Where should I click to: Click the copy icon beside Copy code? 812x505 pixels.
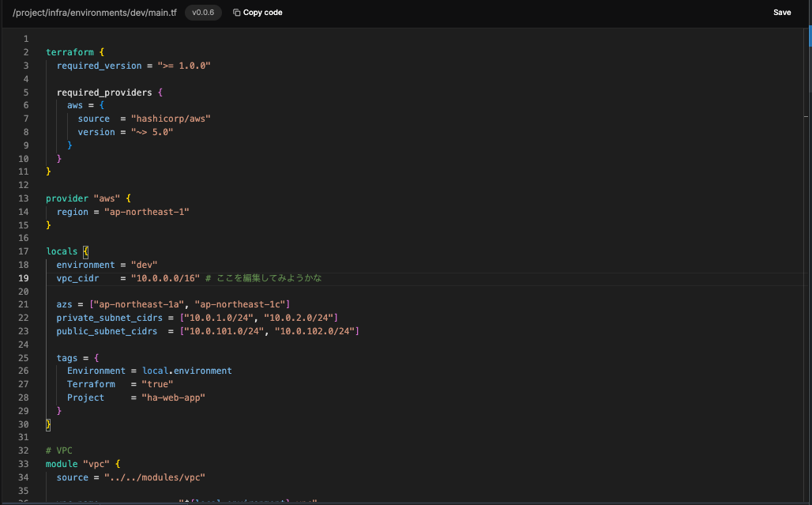coord(236,13)
